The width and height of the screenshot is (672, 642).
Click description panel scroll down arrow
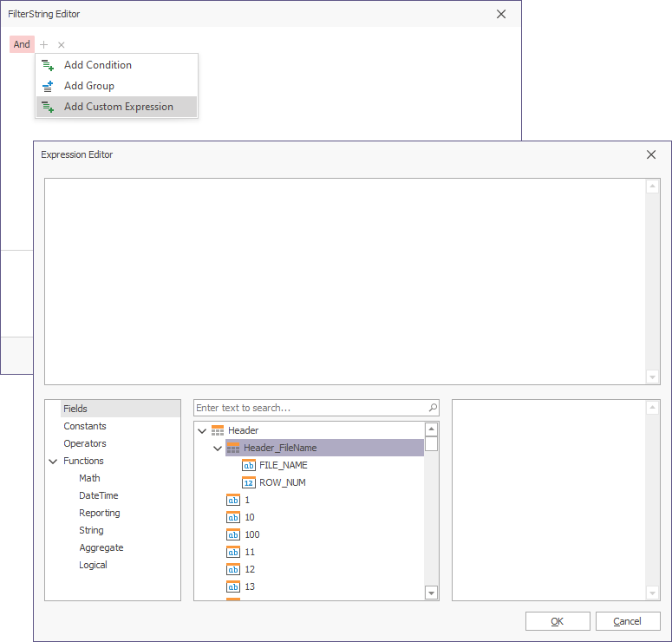pos(652,593)
